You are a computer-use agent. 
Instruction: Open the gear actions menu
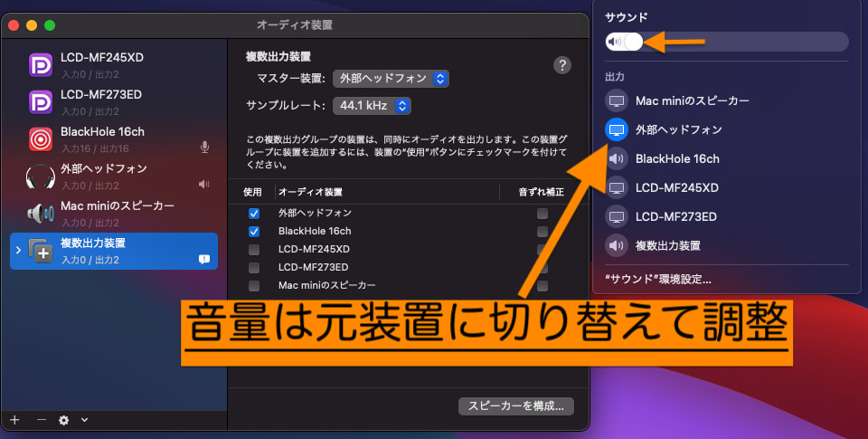click(x=63, y=420)
